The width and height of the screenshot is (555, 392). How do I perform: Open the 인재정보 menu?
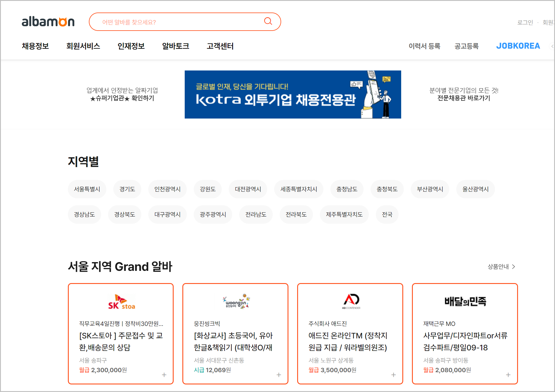click(131, 46)
